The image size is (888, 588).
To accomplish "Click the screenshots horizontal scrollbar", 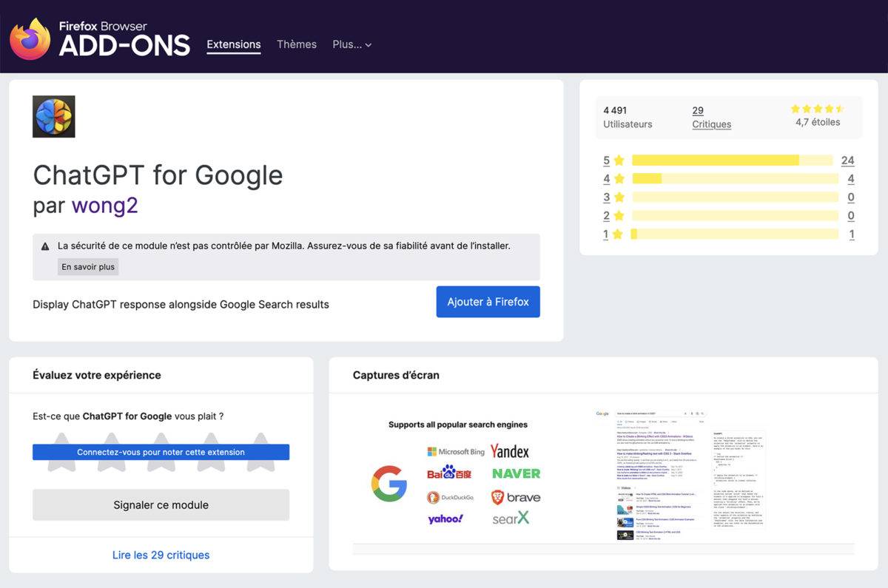I will pos(603,550).
